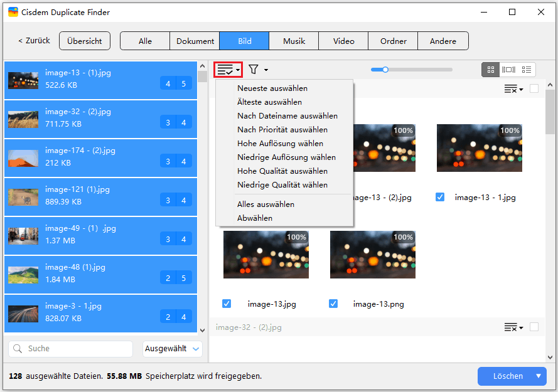Viewport: 558px width, 392px height.
Task: Choose 'Neueste auswählen' from the menu
Action: 272,88
